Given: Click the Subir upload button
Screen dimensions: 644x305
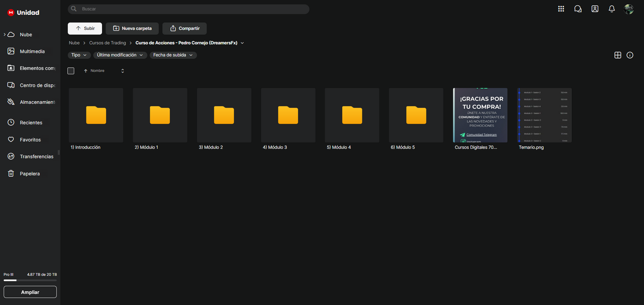Looking at the screenshot, I should point(85,29).
